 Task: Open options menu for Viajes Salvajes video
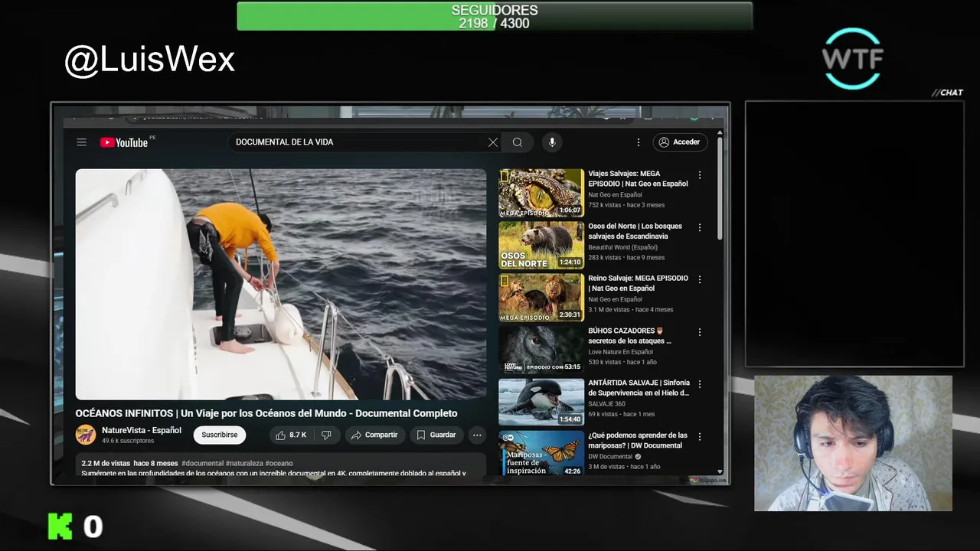[700, 175]
